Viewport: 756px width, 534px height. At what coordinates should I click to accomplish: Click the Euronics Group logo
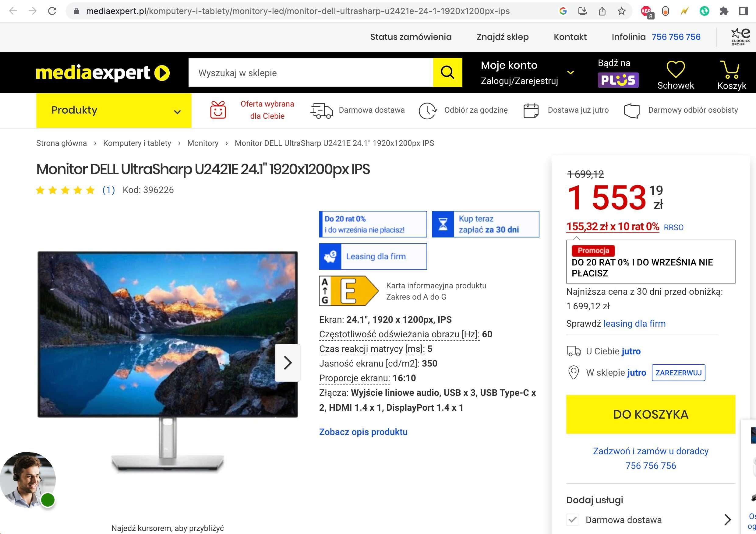740,37
